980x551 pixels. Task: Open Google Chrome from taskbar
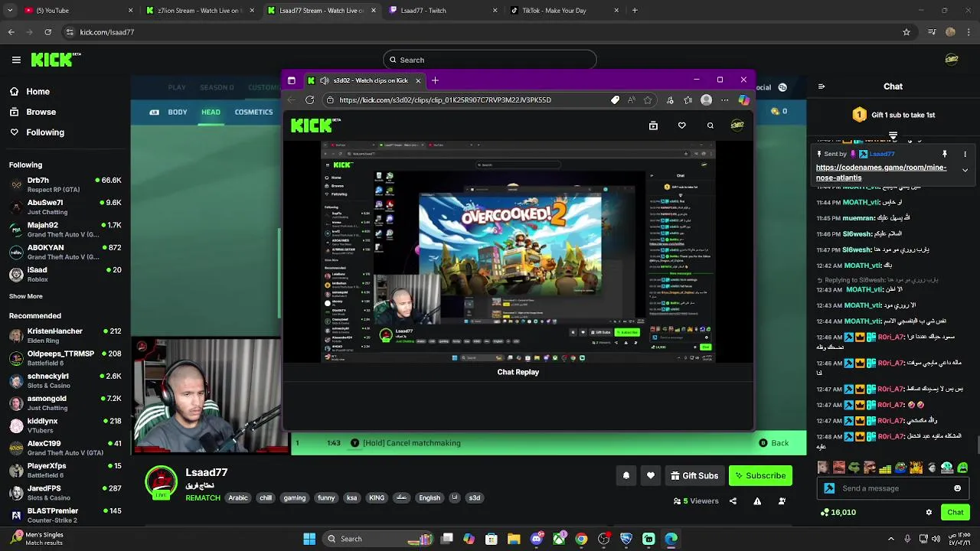click(x=581, y=539)
